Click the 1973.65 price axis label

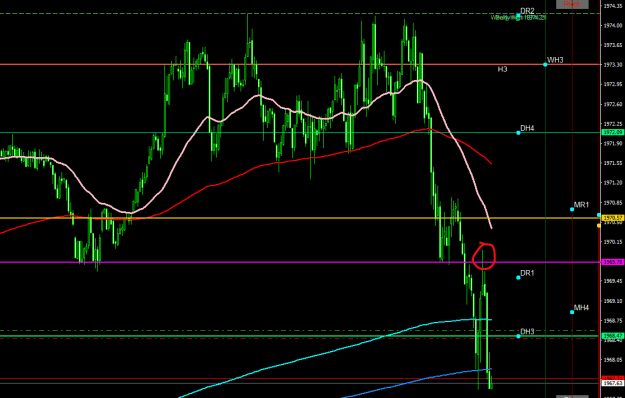point(613,45)
